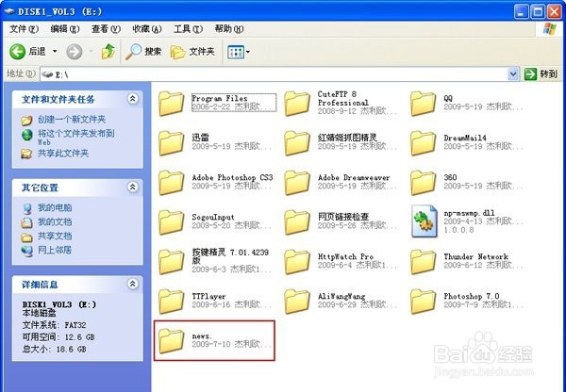
Task: Select the Thunder Network folder icon
Action: pyautogui.click(x=423, y=262)
